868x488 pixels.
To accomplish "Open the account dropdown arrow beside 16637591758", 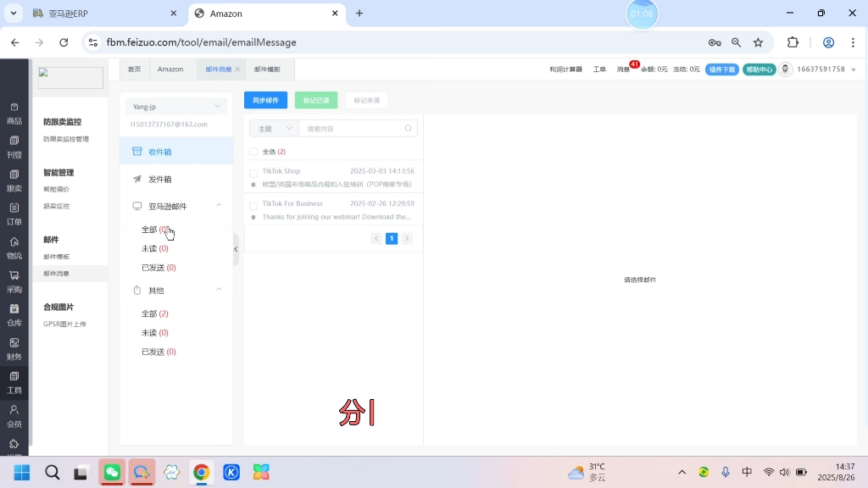I will (853, 69).
